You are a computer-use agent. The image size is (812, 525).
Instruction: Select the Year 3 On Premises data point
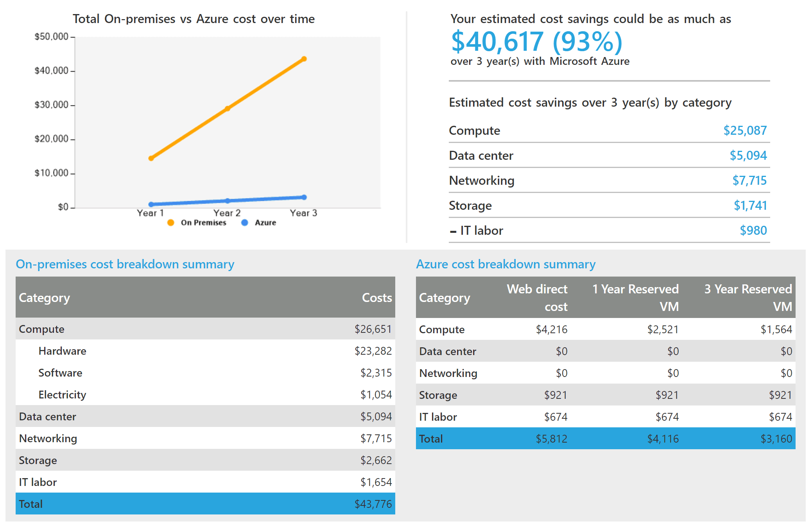[304, 59]
